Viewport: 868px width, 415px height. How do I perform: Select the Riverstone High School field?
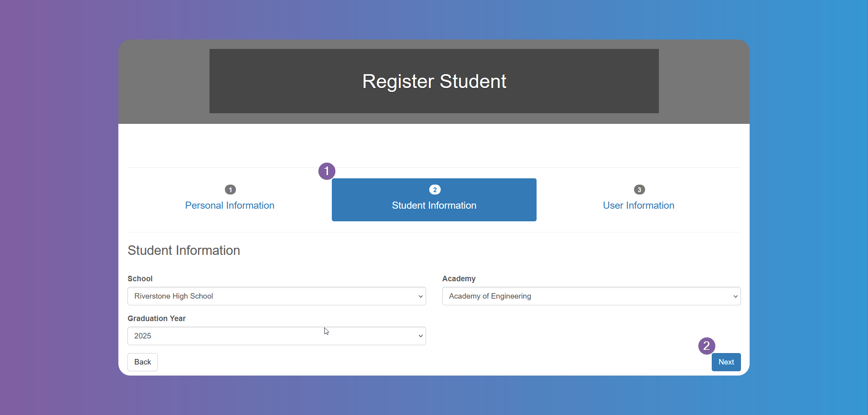(x=276, y=296)
